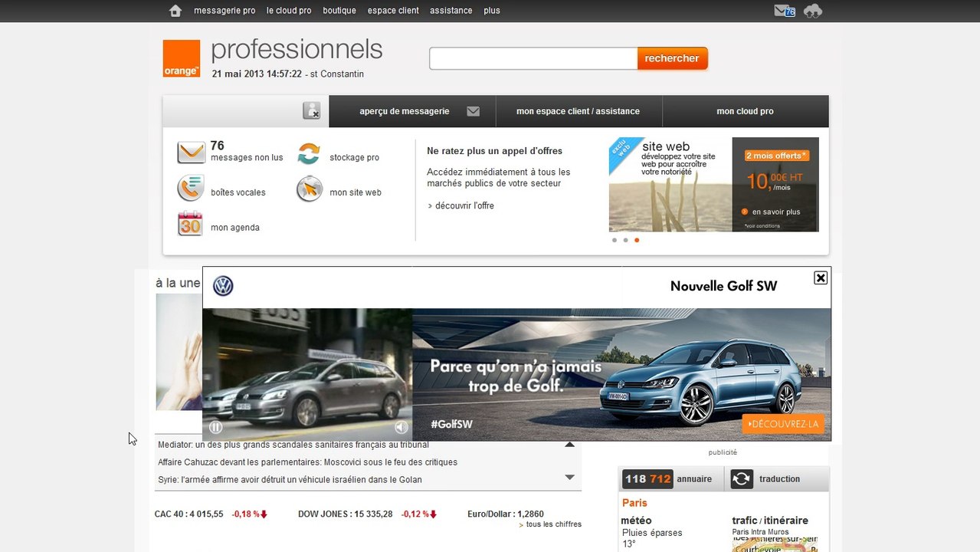Open messagerie pro menu

tap(225, 11)
